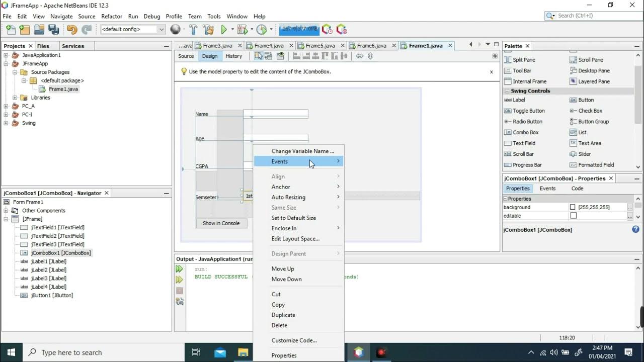Click the Show in Console button in designer
The height and width of the screenshot is (362, 644).
pyautogui.click(x=221, y=223)
